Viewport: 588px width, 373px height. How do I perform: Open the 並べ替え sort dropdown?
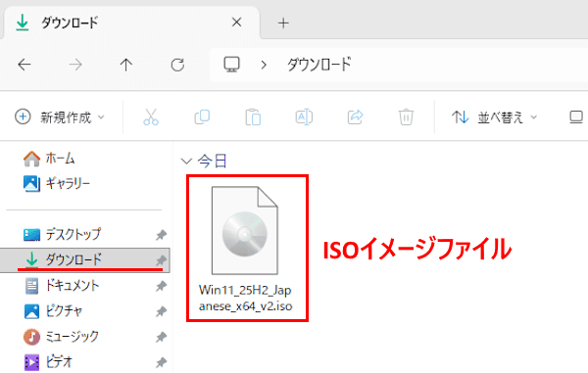(494, 117)
